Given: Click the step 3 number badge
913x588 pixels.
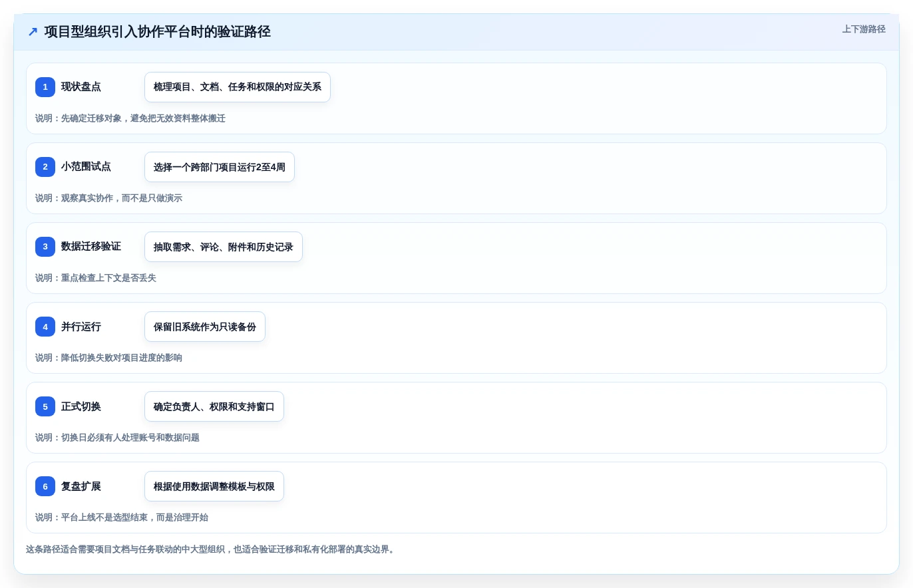Looking at the screenshot, I should click(45, 247).
